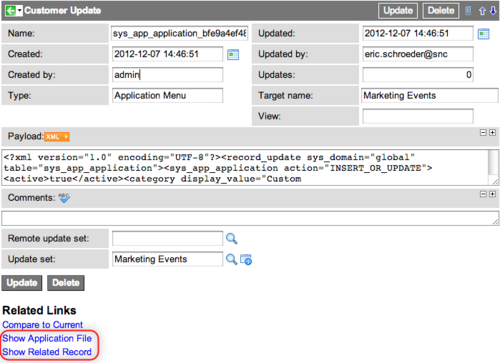Click the Updated by field
This screenshot has width=500, height=363.
(418, 54)
